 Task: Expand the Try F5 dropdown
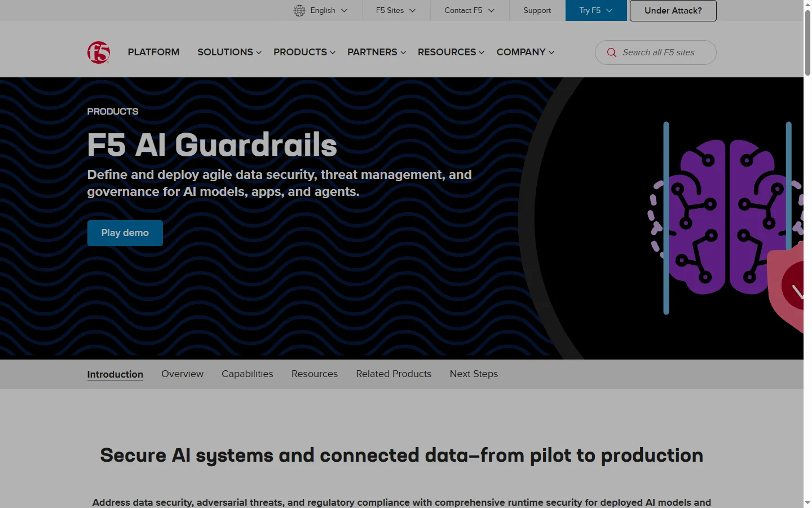click(x=596, y=11)
